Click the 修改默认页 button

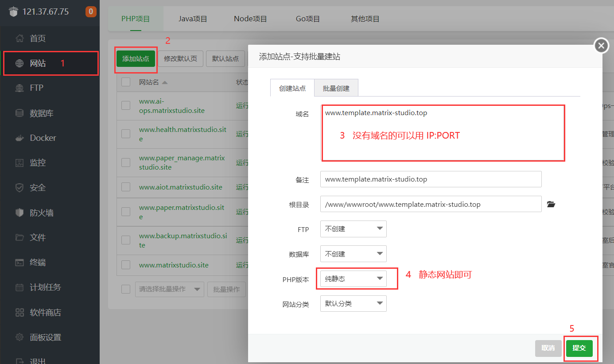[x=180, y=58]
